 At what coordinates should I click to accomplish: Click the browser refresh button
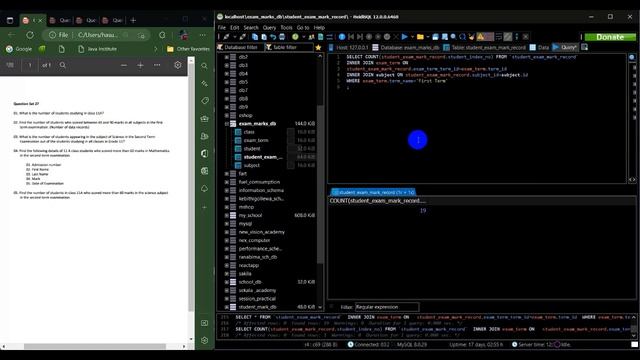coord(30,35)
